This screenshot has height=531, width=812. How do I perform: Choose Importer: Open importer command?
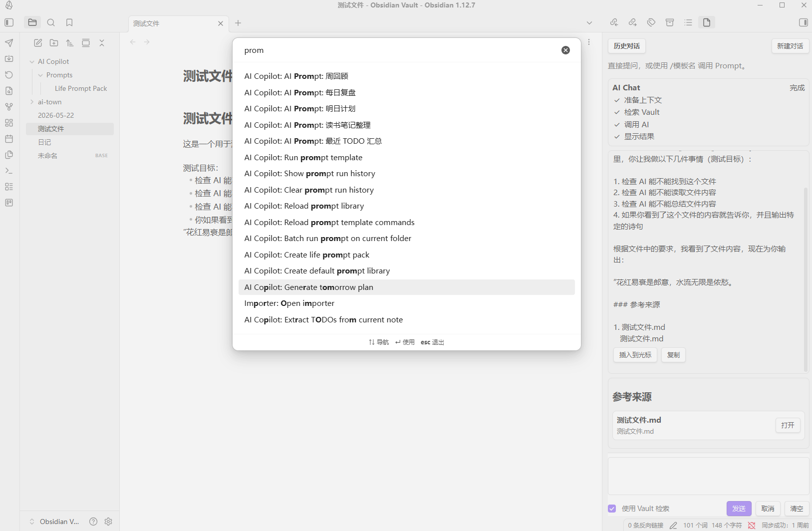(407, 303)
